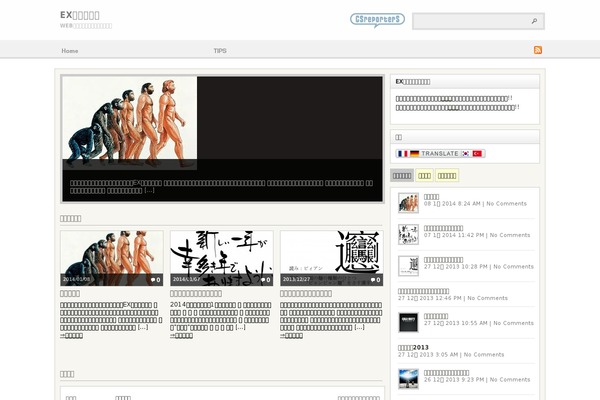Switch to the middle yellow sidebar tab
The width and height of the screenshot is (600, 400).
(x=424, y=175)
